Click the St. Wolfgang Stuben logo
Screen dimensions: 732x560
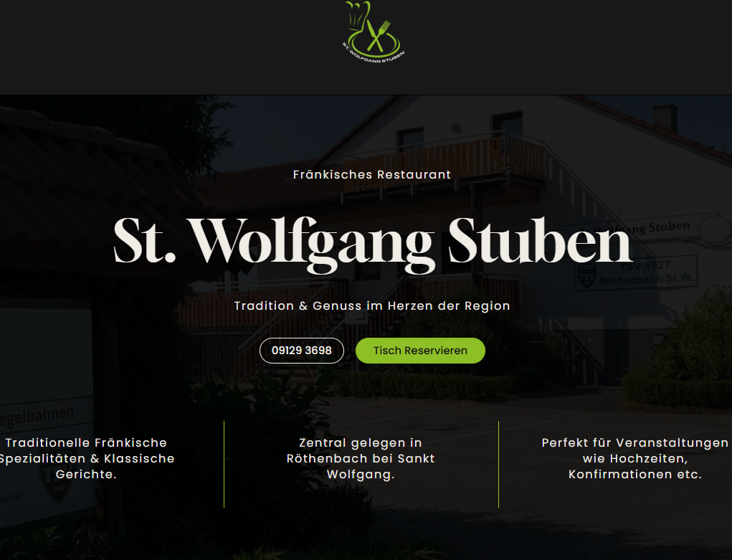click(373, 32)
